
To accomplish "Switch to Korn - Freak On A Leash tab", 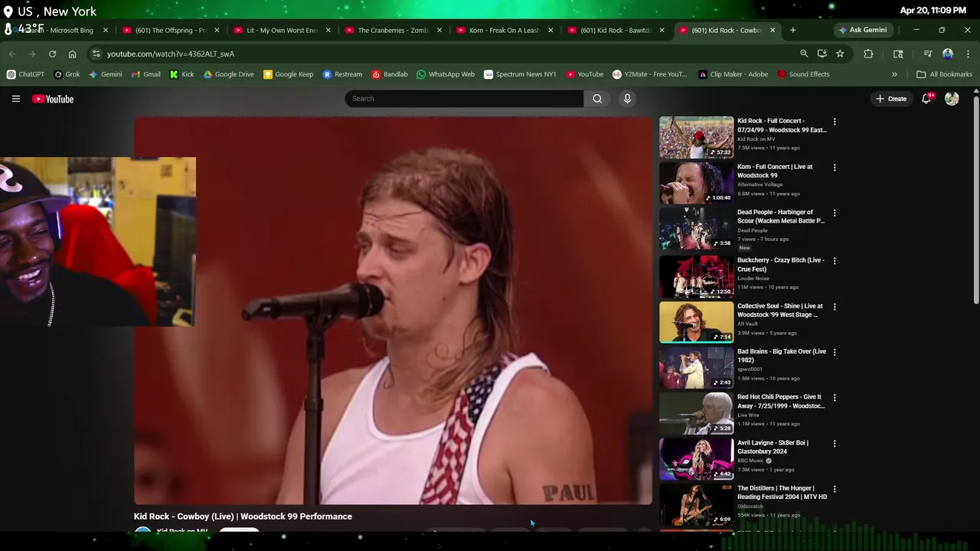I will (503, 30).
